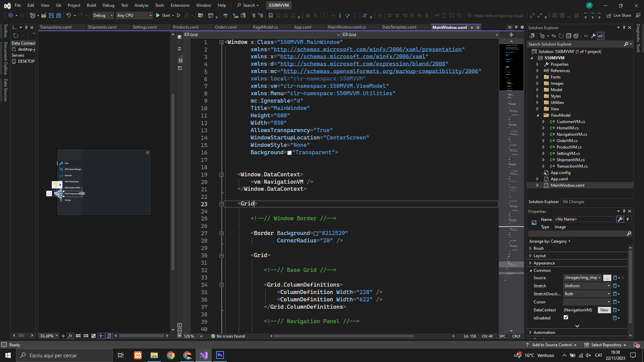Toggle designer effects fx button
644x362 pixels.
pos(70,336)
